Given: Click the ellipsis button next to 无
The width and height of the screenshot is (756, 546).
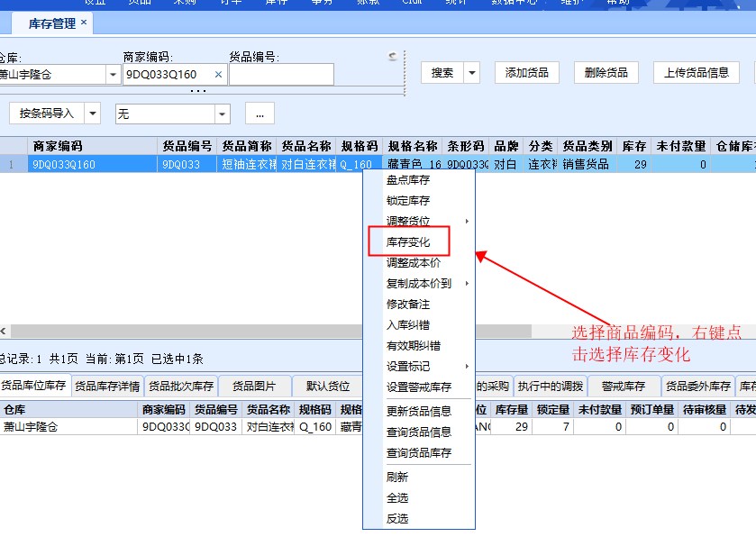Looking at the screenshot, I should coord(260,114).
